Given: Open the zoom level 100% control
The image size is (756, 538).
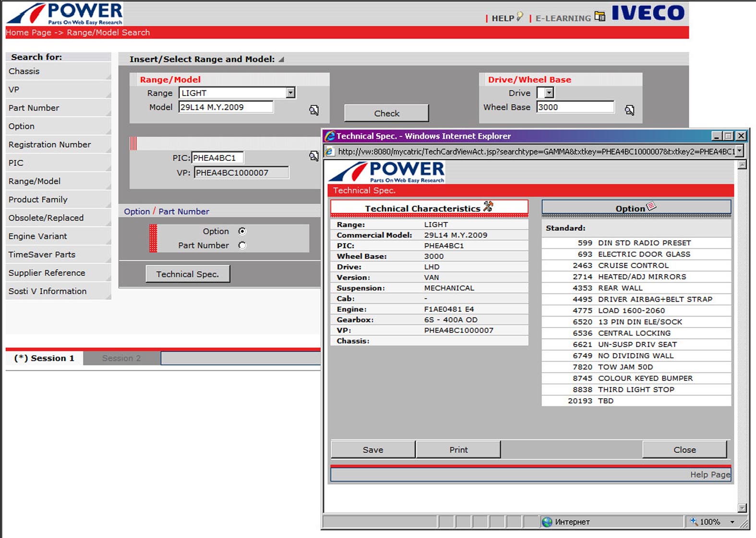Looking at the screenshot, I should 713,522.
